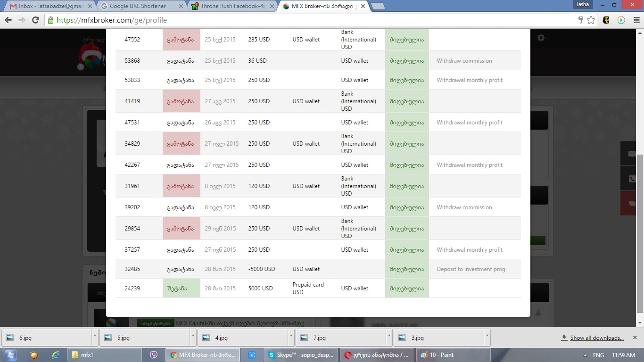
Task: Open the Windows Start menu
Action: 10,355
